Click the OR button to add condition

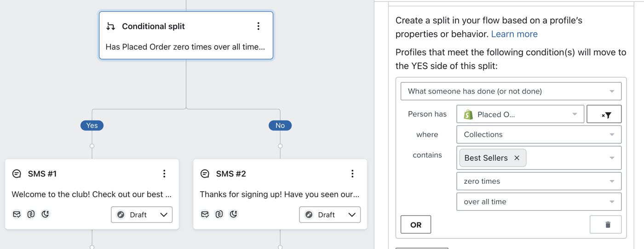[x=416, y=225]
